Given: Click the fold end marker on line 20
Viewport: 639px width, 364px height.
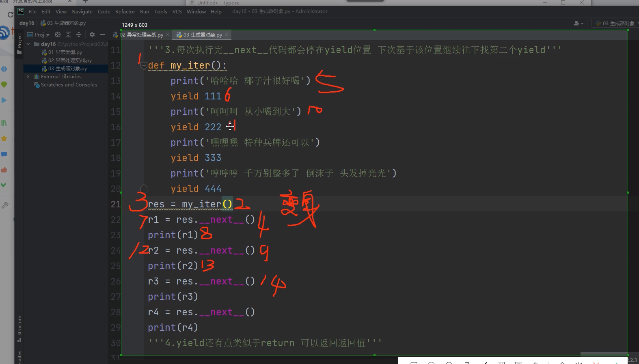Looking at the screenshot, I should pos(144,188).
